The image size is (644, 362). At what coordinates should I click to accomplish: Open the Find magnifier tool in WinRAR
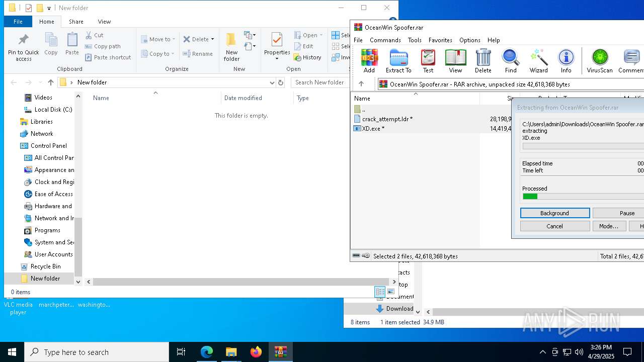[511, 61]
